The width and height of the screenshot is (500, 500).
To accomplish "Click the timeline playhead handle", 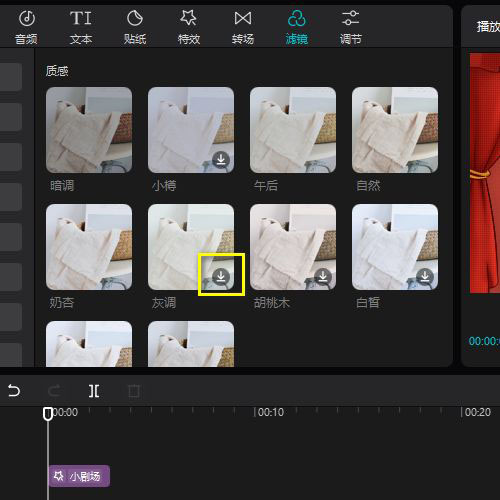I will [48, 413].
